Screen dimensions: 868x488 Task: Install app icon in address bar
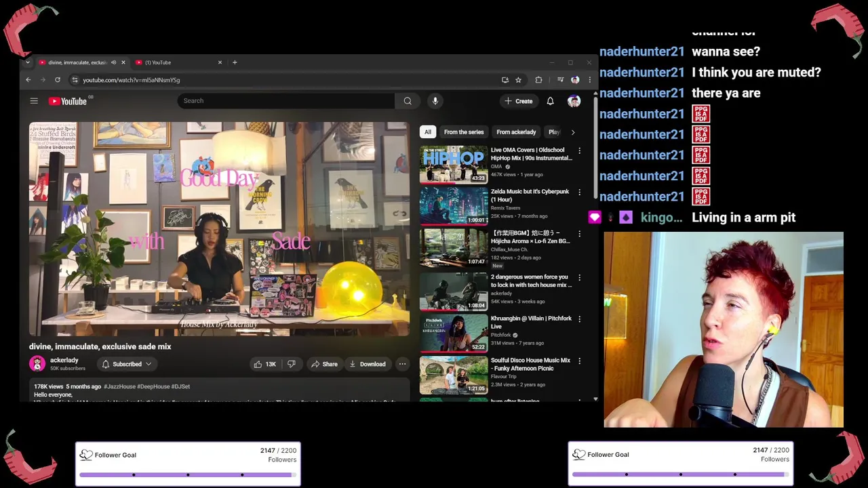pyautogui.click(x=505, y=80)
